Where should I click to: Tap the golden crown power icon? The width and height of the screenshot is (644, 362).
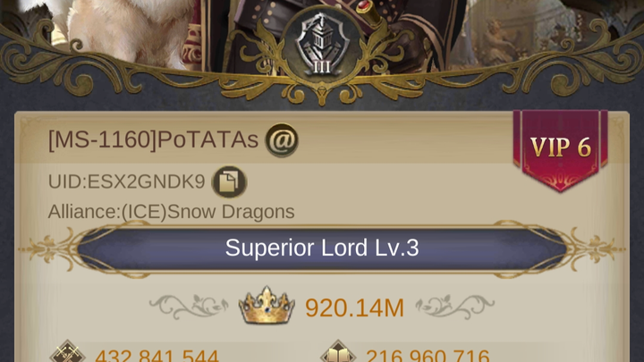click(267, 306)
